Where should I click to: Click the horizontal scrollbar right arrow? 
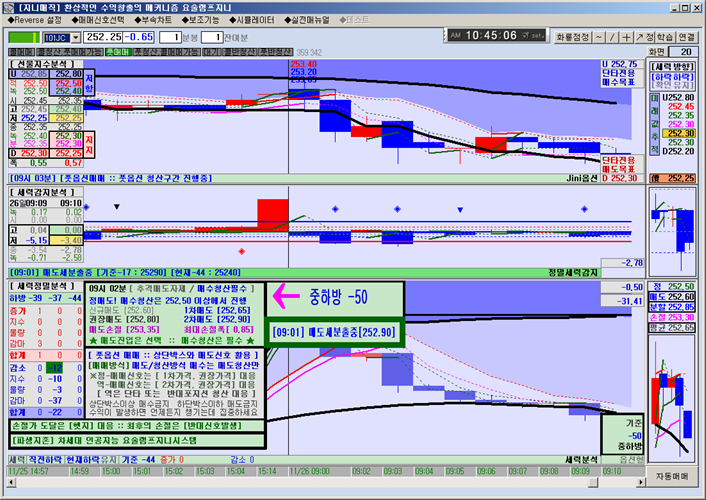[x=640, y=482]
